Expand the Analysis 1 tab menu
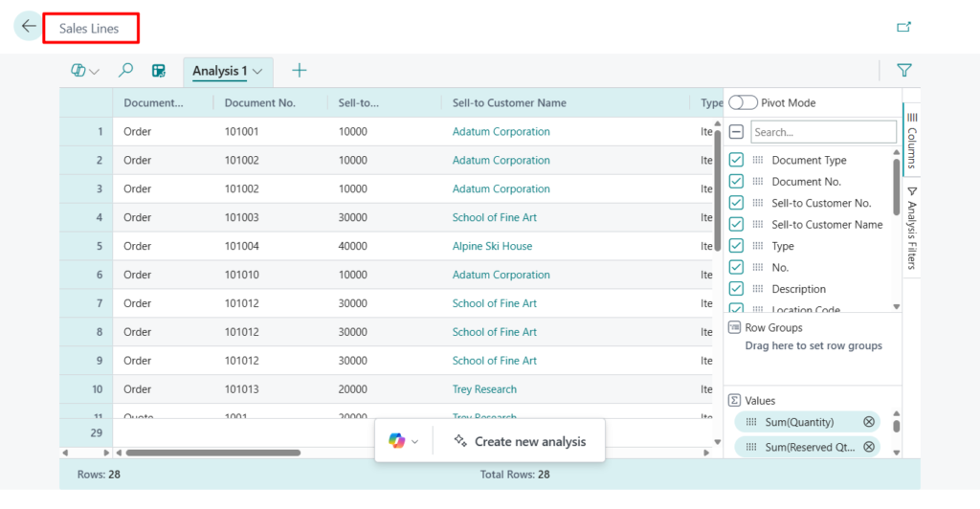Screen dimensions: 980x509 pyautogui.click(x=257, y=71)
